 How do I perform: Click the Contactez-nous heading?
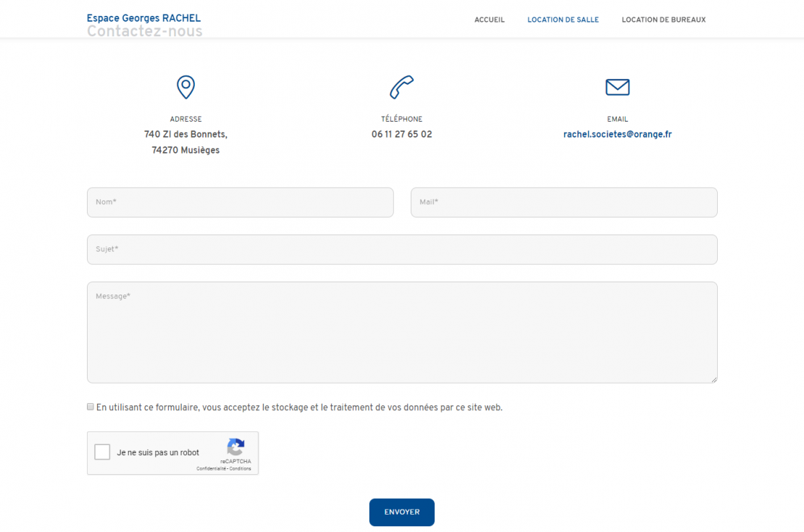(145, 31)
